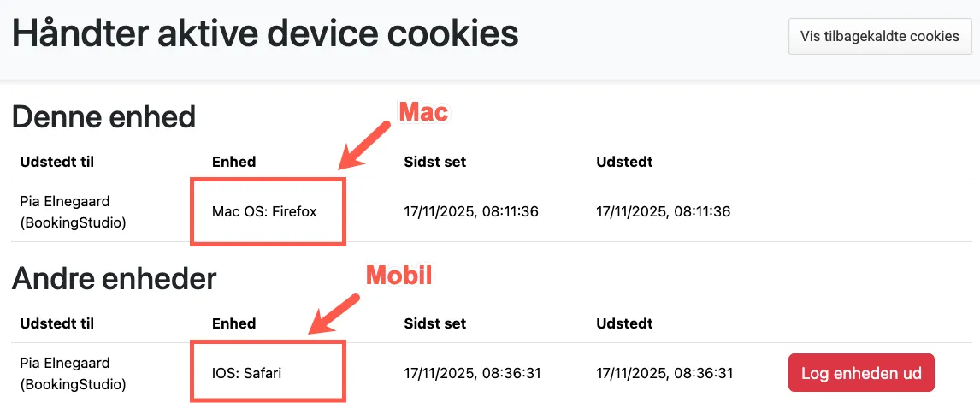Image resolution: width=980 pixels, height=403 pixels.
Task: Select the Mac OS: Firefox device cell
Action: click(264, 211)
